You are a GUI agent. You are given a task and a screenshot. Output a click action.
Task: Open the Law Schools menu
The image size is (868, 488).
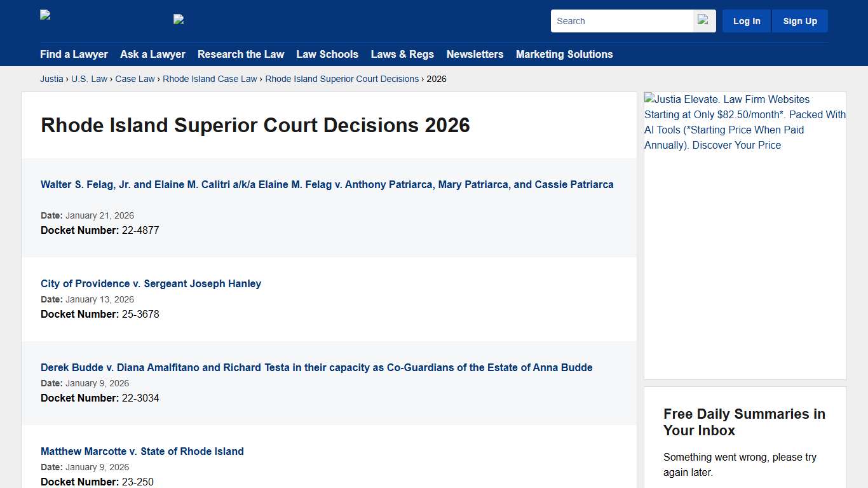pos(327,55)
